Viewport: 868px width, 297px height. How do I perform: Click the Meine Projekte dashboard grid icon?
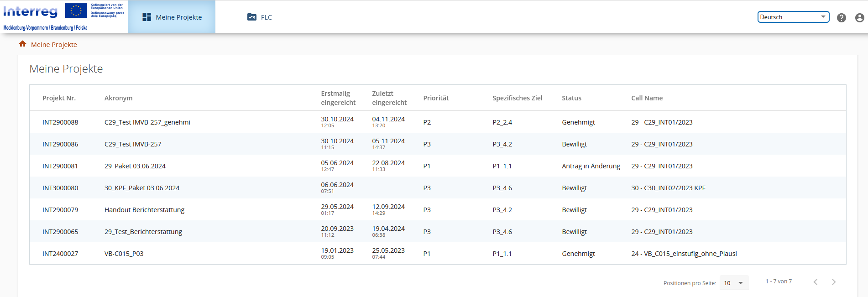click(x=146, y=17)
